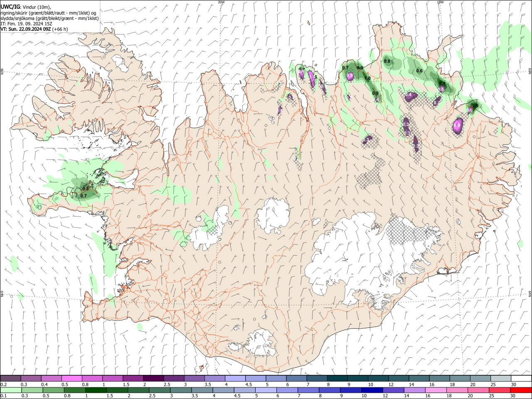The height and width of the screenshot is (399, 532).
Task: Select the dark blue lower-row swatch labeled 10
Action: (372, 390)
